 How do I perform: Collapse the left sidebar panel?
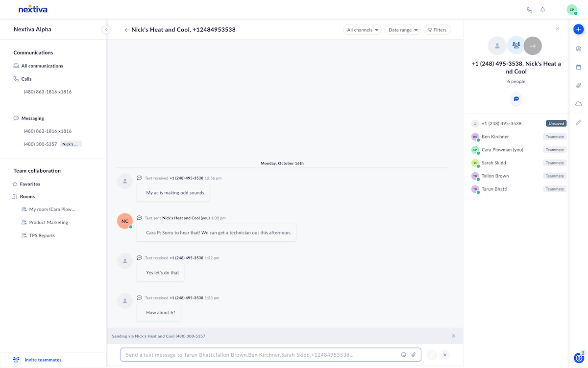pos(106,29)
